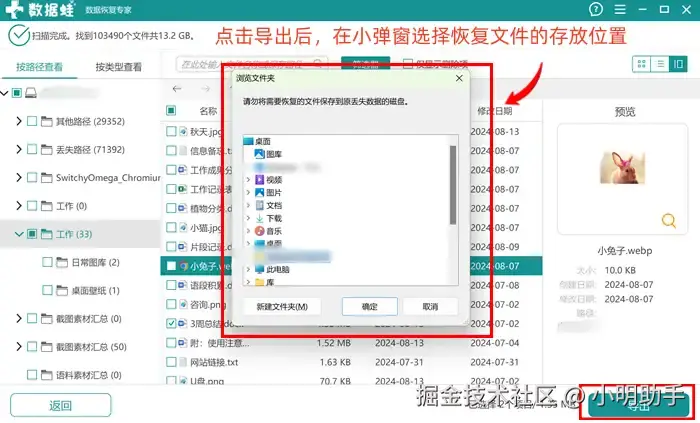Image resolution: width=700 pixels, height=423 pixels.
Task: Expand the 丢失路径 (71392) tree node
Action: (19, 149)
